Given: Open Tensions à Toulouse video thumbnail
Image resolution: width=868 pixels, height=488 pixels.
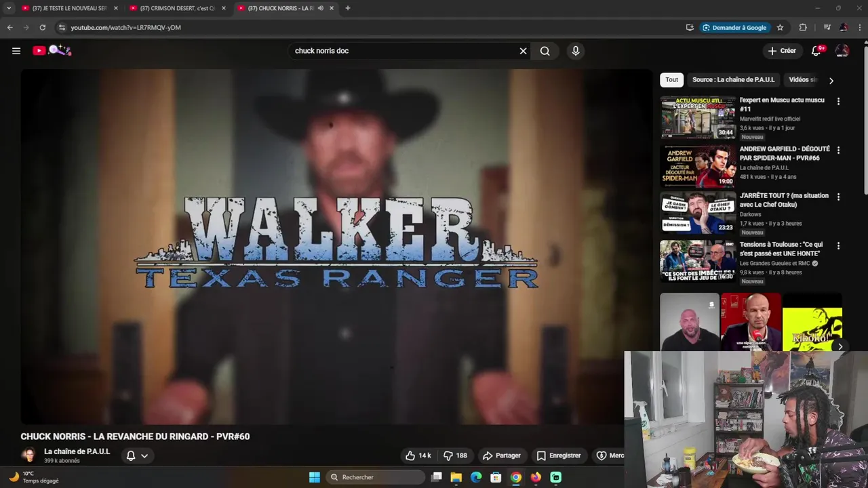Looking at the screenshot, I should click(x=698, y=261).
